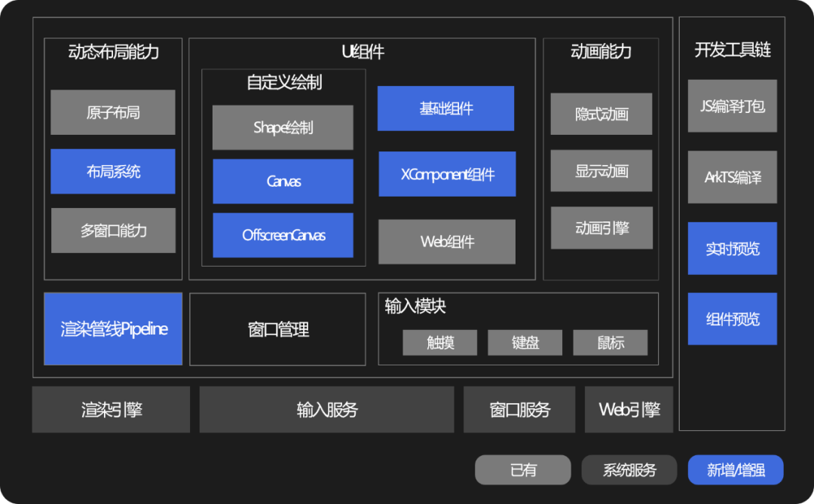
Task: Select the ArkTS编译 block
Action: coord(732,177)
